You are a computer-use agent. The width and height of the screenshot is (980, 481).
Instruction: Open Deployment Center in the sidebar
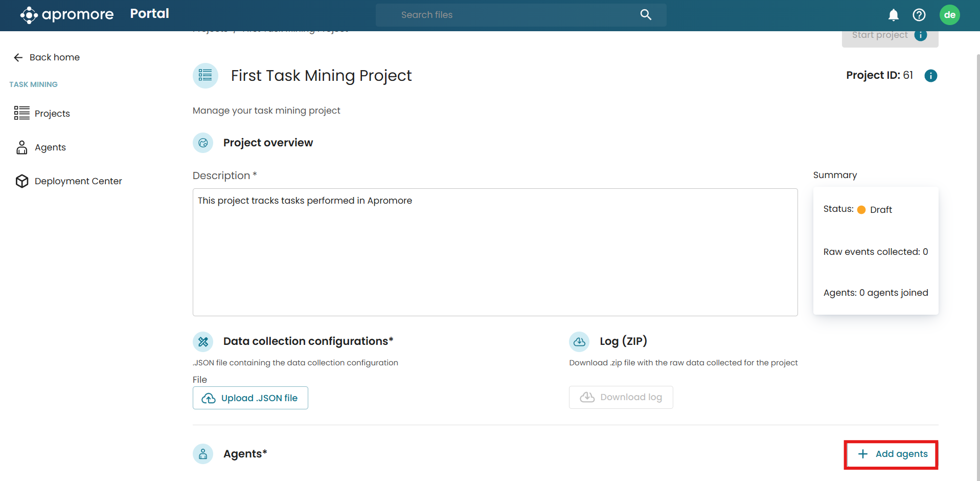78,181
